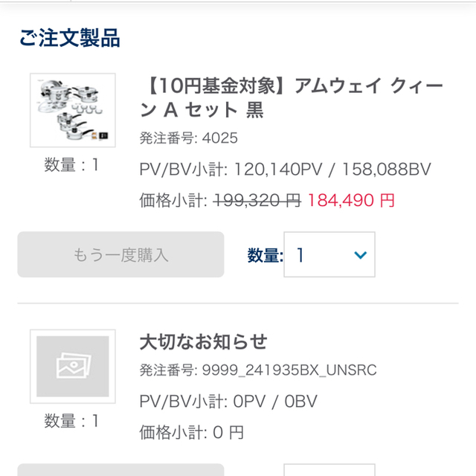476x476 pixels.
Task: Click order number 9999_241935BX_UNSRC
Action: [x=258, y=370]
